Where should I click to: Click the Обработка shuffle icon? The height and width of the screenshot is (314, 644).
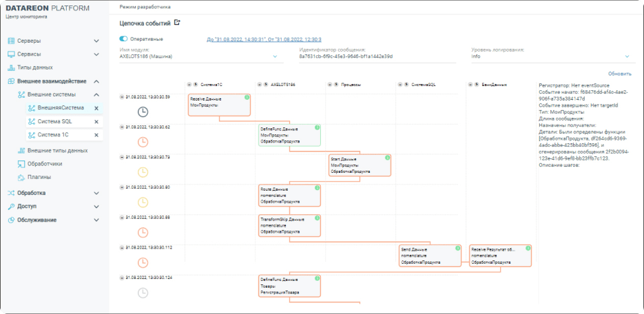tap(12, 193)
